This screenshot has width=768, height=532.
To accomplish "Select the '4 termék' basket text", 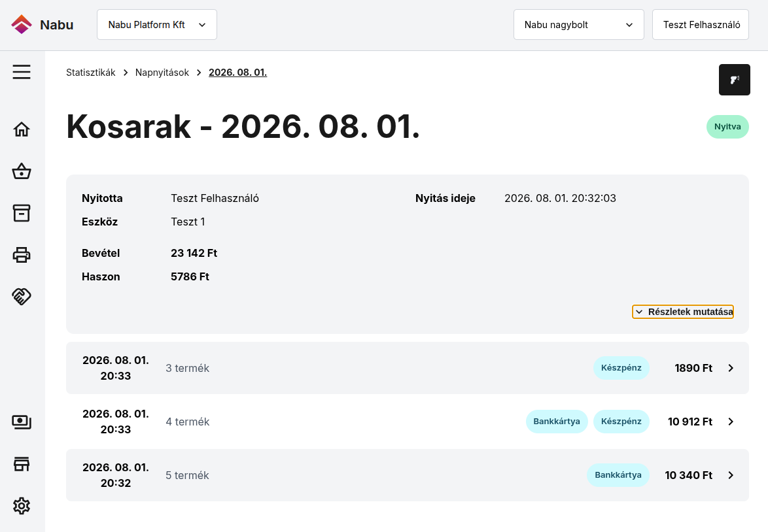I will point(187,422).
